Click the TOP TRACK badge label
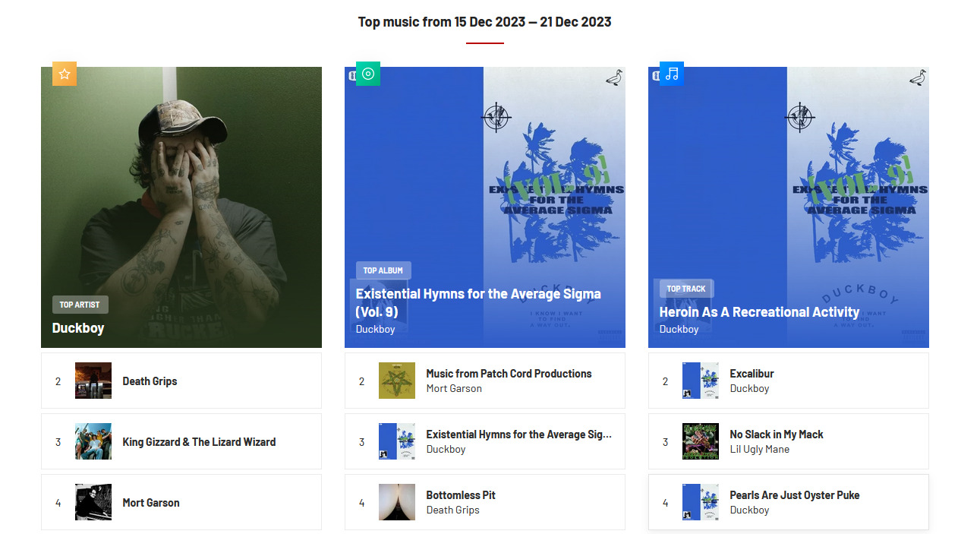This screenshot has height=534, width=980. click(x=686, y=289)
